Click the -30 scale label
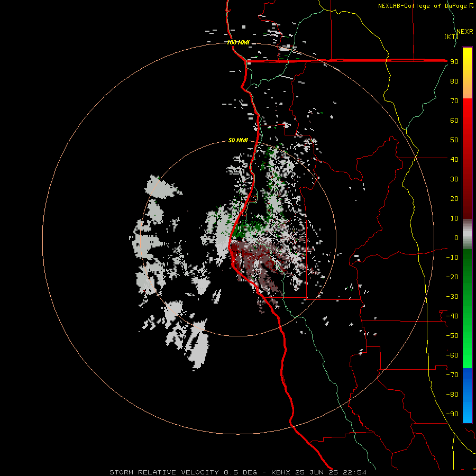This screenshot has width=476, height=476. coord(452,297)
